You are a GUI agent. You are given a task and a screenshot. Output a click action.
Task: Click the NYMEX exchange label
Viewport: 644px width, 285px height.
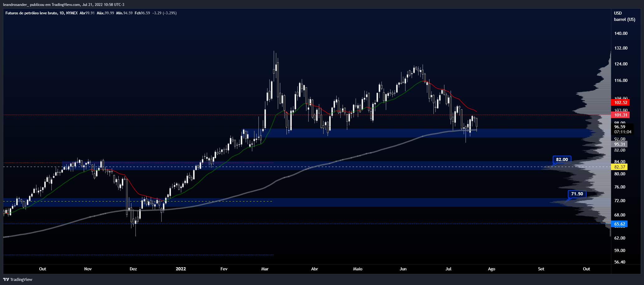coord(72,13)
